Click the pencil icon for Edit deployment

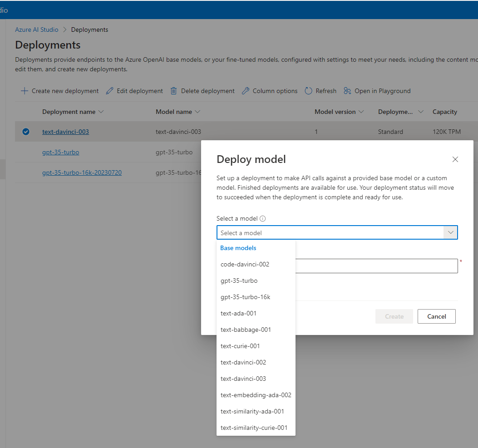(x=109, y=91)
